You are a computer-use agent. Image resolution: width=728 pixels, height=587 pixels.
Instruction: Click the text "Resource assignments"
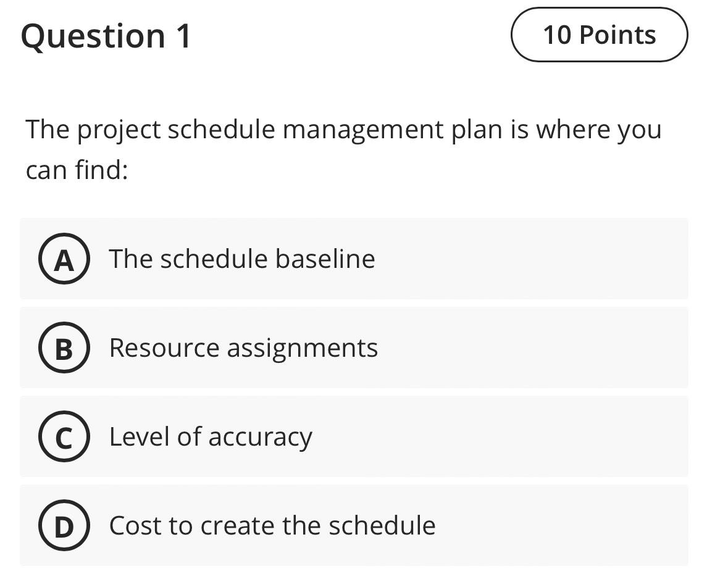243,348
